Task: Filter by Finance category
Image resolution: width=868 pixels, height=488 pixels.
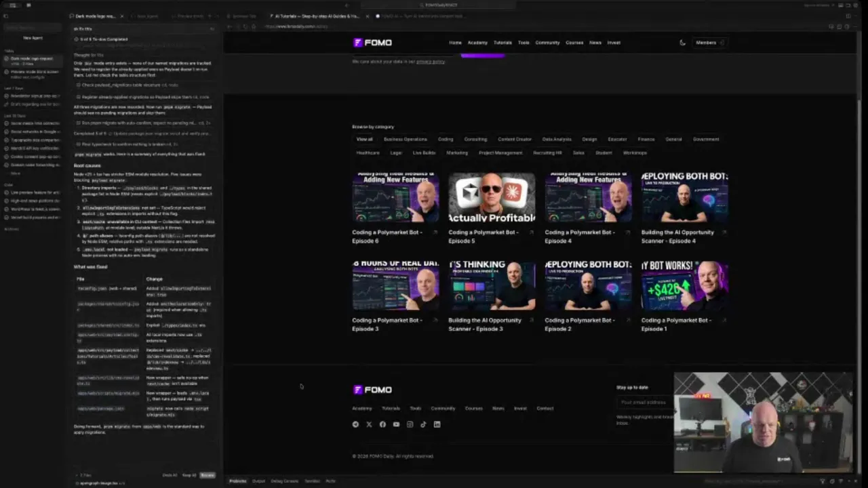Action: [x=646, y=139]
